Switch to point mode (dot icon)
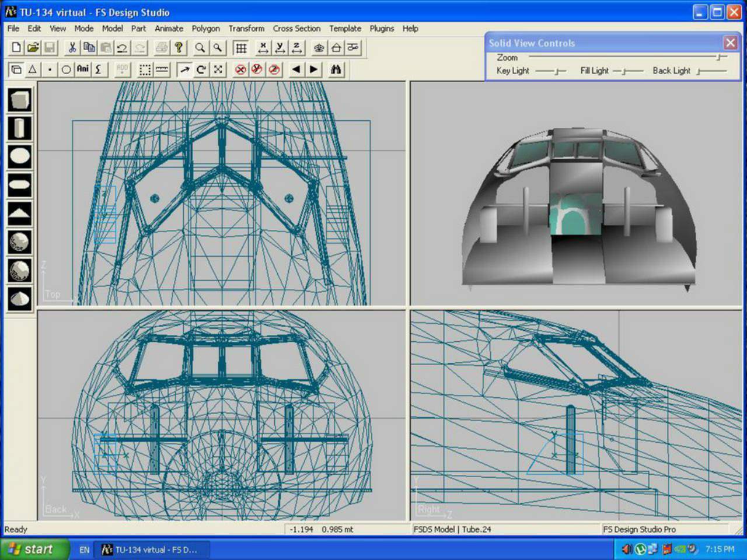The height and width of the screenshot is (560, 747). tap(50, 69)
